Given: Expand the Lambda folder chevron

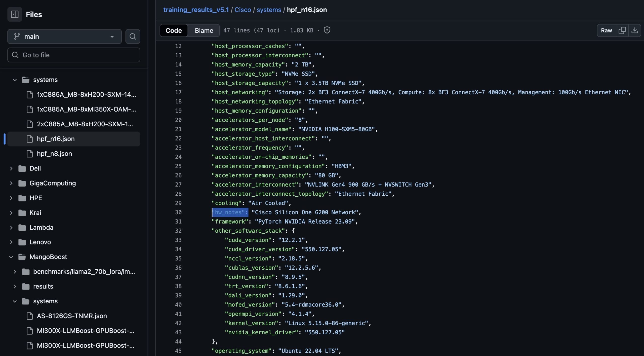Looking at the screenshot, I should [11, 227].
